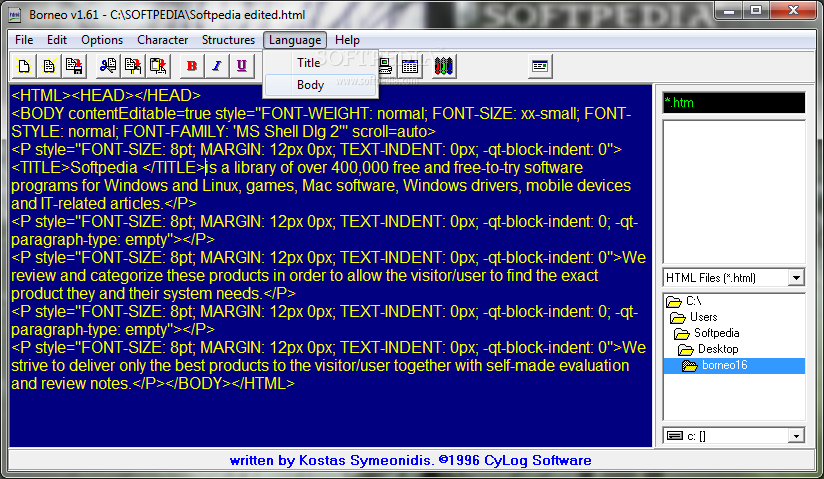Open the Structures menu
The image size is (824, 479).
tap(228, 40)
